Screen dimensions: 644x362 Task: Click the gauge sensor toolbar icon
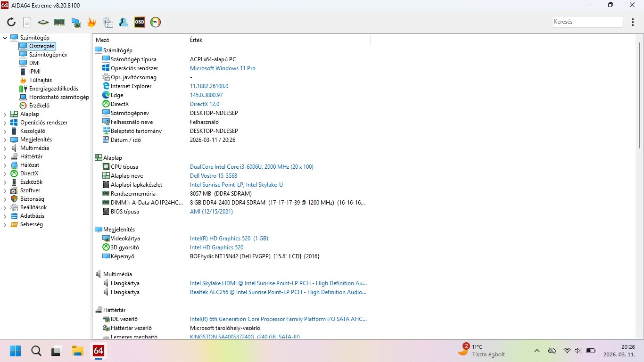(156, 22)
